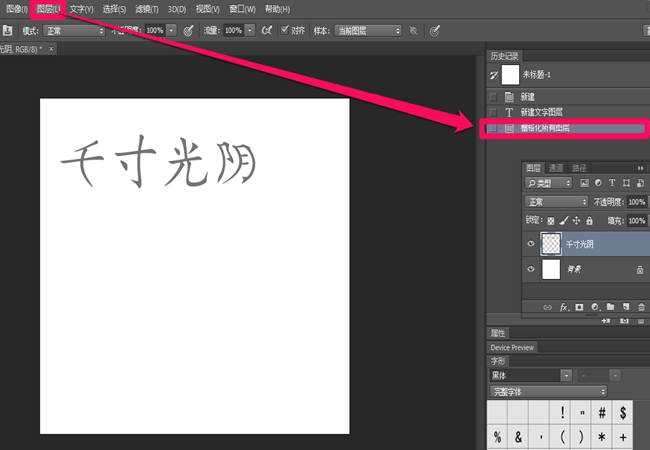Delete layer trash icon in layers panel
This screenshot has height=450, width=650.
pos(641,307)
